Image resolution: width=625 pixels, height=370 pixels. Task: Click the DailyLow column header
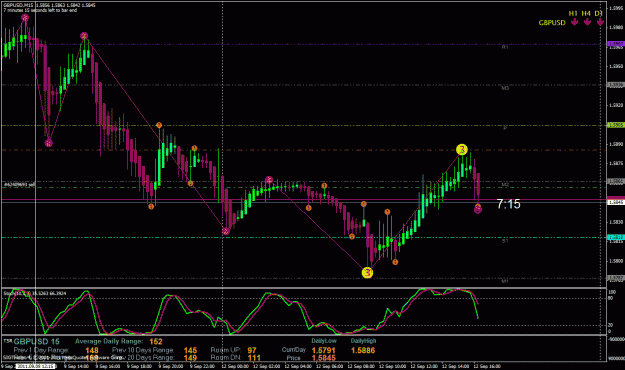(324, 341)
